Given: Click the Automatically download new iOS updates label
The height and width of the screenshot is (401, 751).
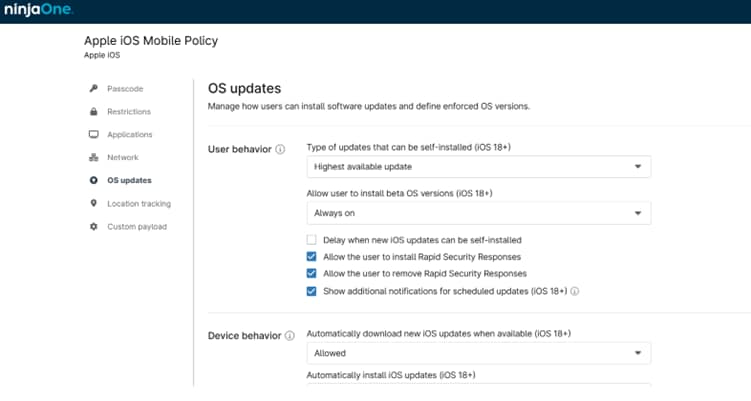Looking at the screenshot, I should pos(439,333).
